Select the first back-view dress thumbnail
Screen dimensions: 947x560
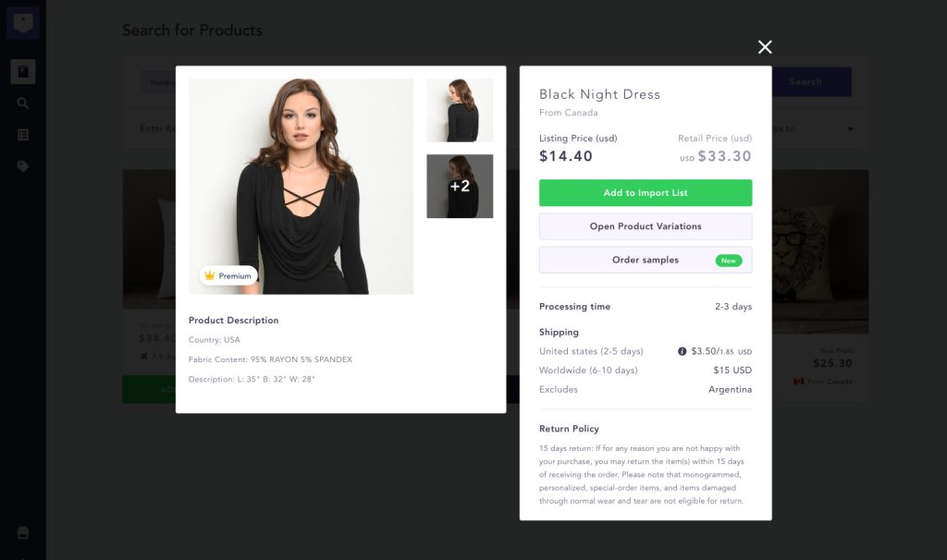pos(460,110)
